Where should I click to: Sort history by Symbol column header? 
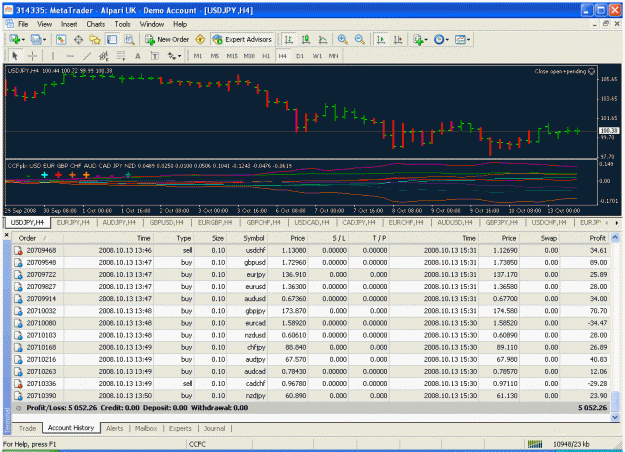click(254, 238)
